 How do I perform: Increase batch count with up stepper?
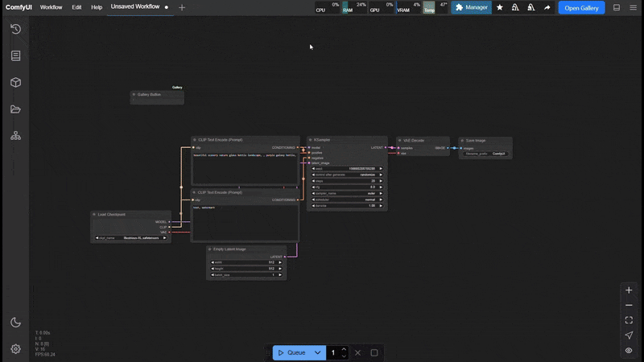[344, 349]
